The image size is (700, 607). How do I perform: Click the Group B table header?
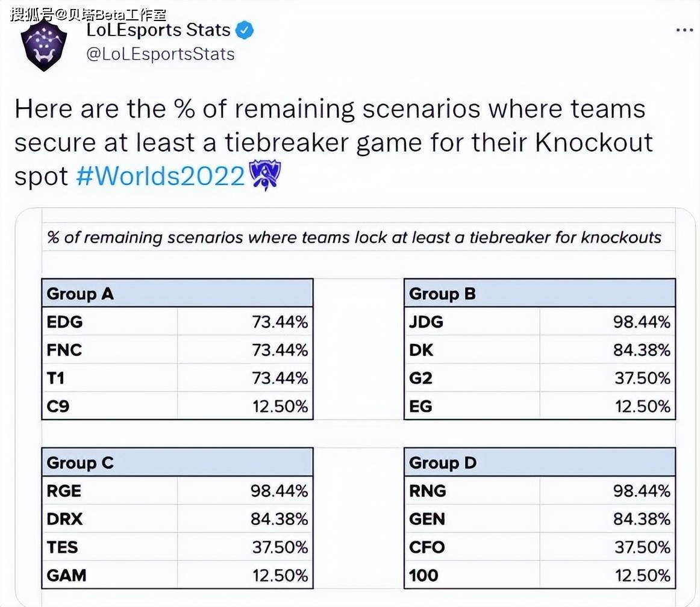(x=540, y=293)
